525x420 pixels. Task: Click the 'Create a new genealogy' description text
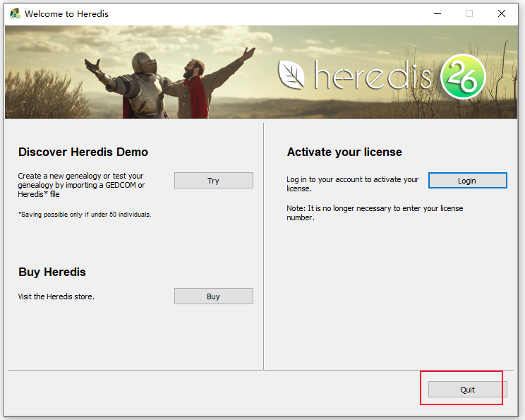pos(81,185)
